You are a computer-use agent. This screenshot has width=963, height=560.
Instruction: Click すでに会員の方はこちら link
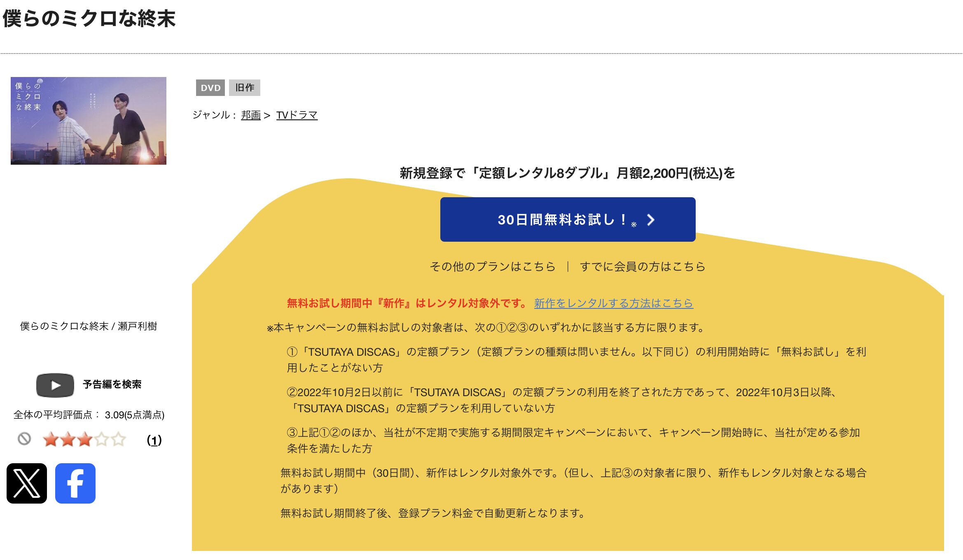pyautogui.click(x=643, y=266)
